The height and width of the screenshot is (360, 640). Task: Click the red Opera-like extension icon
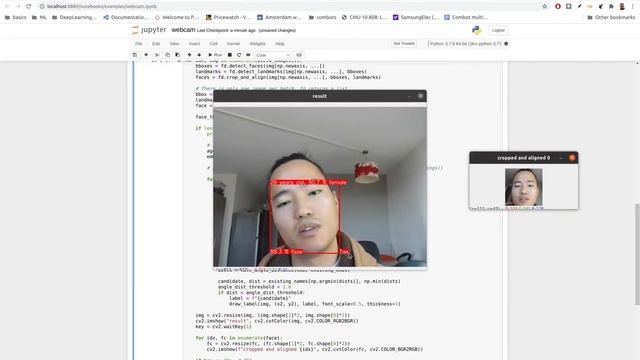[x=558, y=6]
